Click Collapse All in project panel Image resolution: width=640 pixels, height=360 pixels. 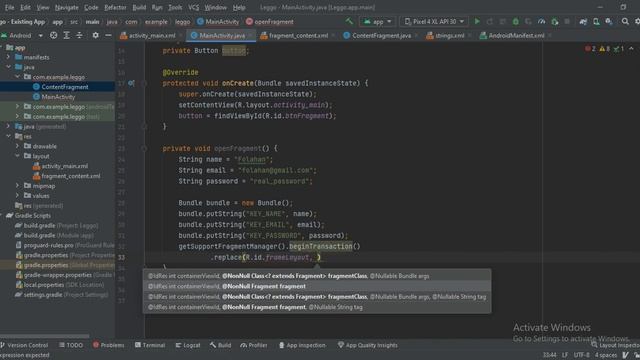click(x=80, y=36)
